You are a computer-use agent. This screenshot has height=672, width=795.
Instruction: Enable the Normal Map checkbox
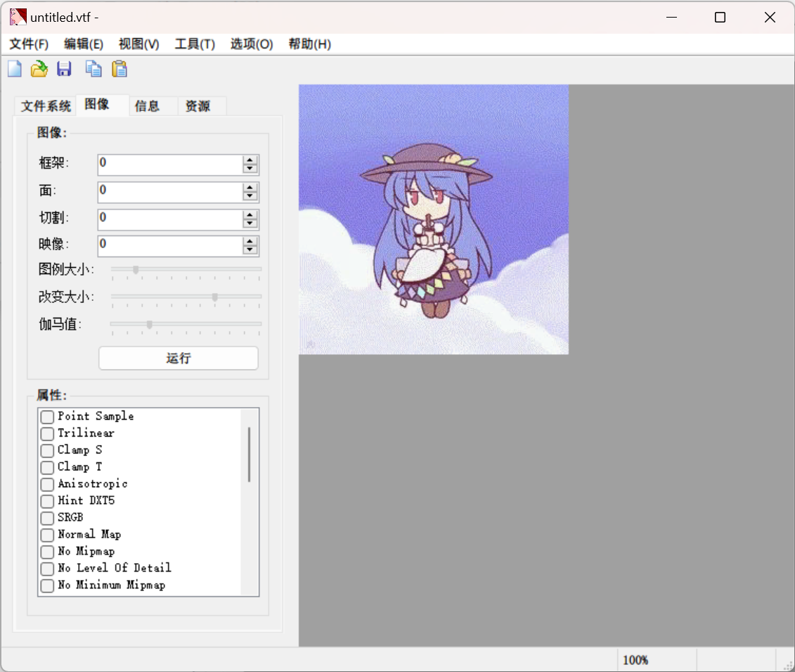[47, 534]
